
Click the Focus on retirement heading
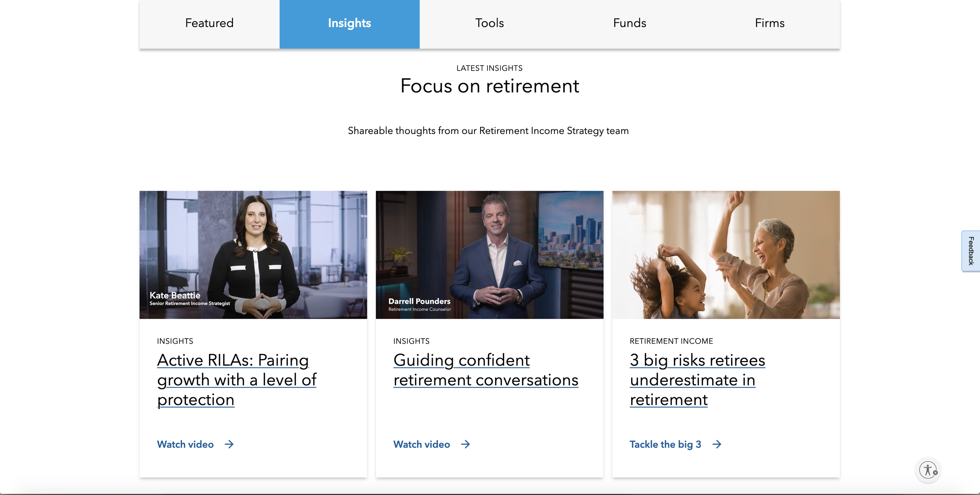490,86
